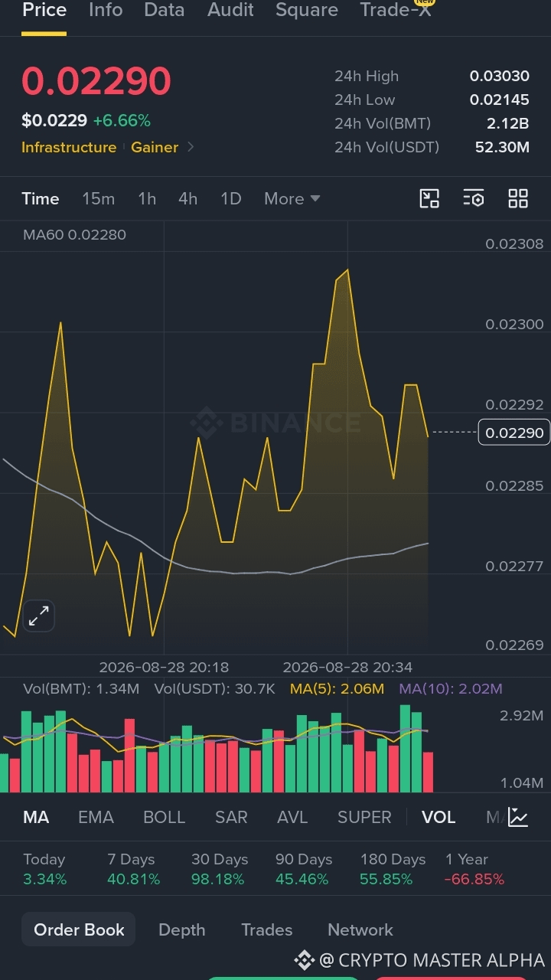The image size is (551, 980).
Task: Select the 4h chart interval
Action: tap(188, 199)
